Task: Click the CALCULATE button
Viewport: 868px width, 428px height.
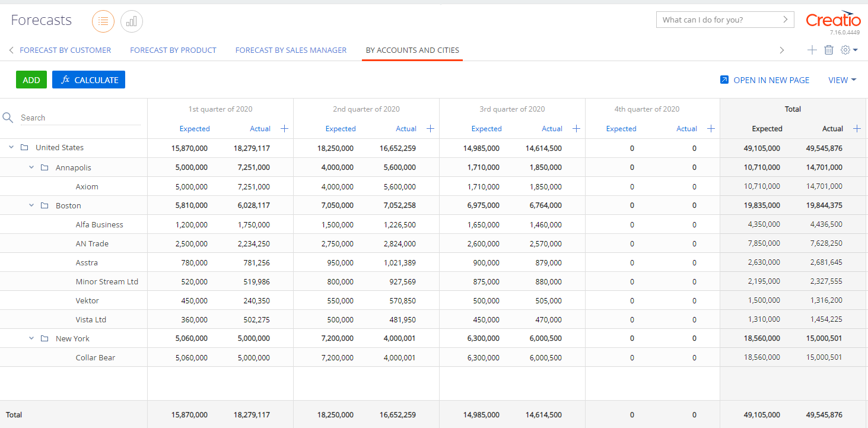Action: coord(88,80)
